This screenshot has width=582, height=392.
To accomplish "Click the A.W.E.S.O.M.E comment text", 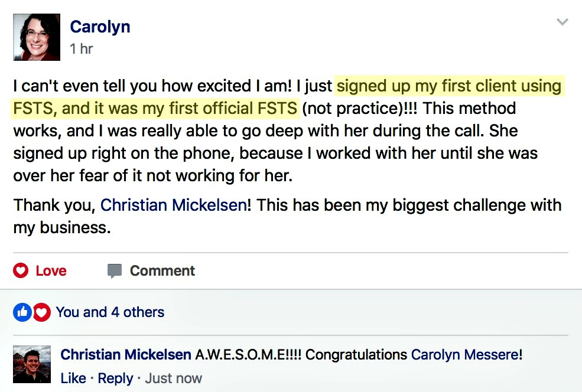I will click(248, 355).
